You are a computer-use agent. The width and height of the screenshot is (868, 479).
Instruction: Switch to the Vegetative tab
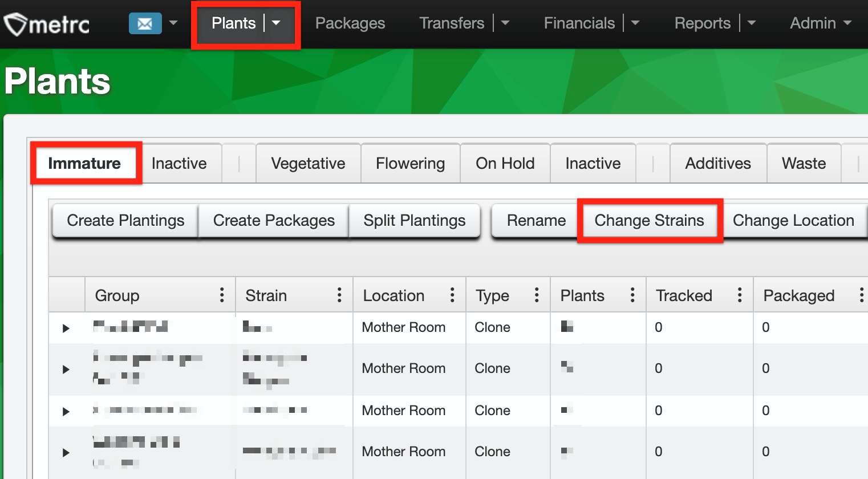[x=308, y=164]
